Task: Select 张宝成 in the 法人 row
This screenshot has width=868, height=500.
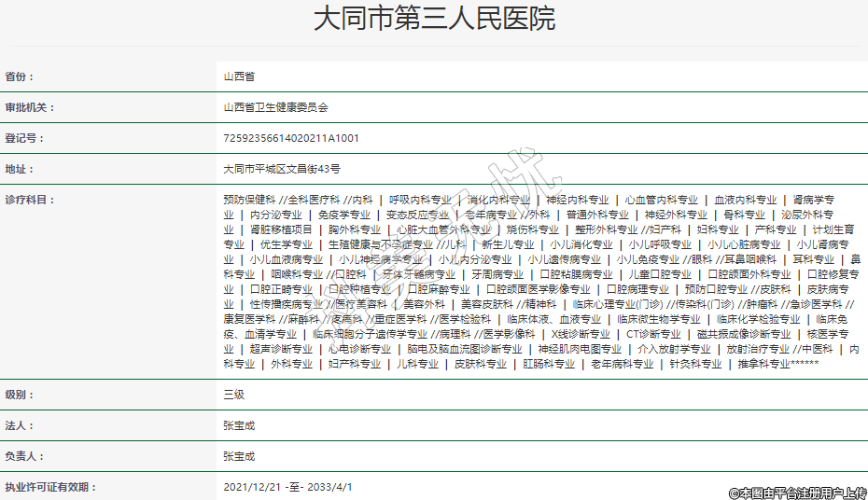Action: (239, 425)
